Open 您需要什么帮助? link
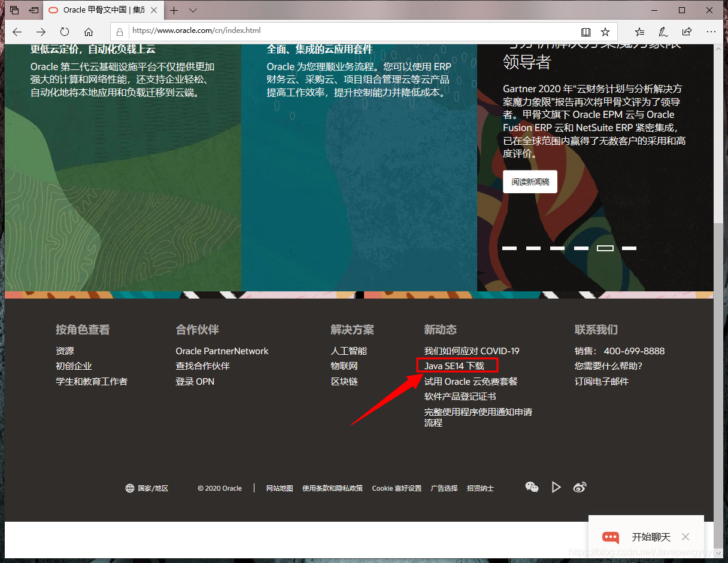Image resolution: width=728 pixels, height=563 pixels. 608,366
